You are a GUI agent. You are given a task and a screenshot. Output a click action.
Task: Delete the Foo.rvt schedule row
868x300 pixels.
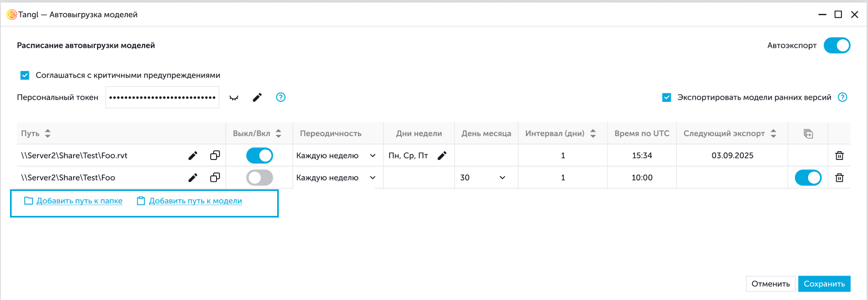pos(840,156)
